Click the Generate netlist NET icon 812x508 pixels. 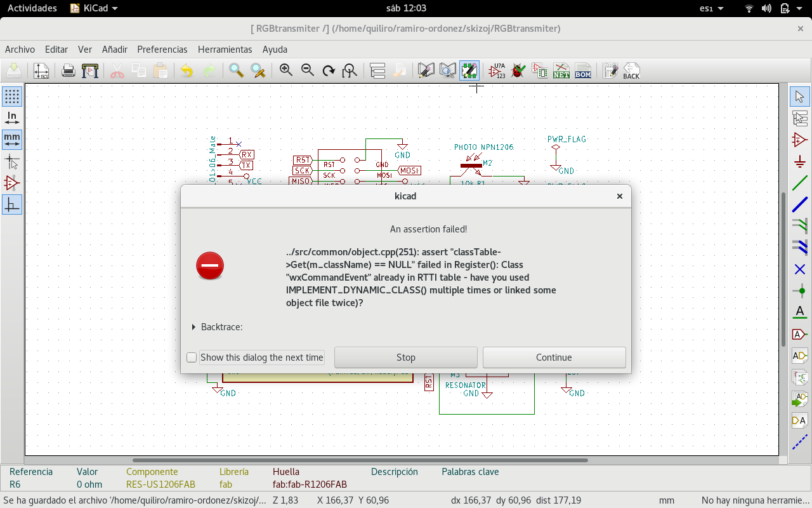click(x=561, y=70)
